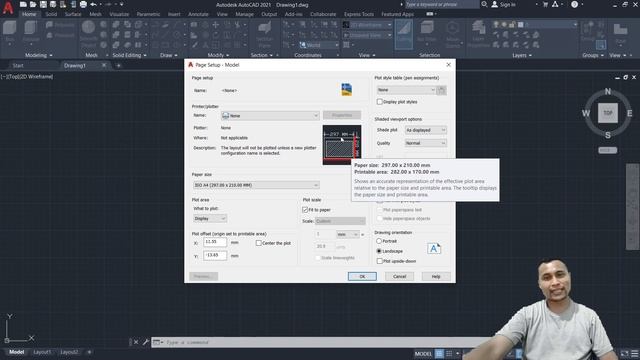Select the Extrude tool in the ribbon

point(31,32)
